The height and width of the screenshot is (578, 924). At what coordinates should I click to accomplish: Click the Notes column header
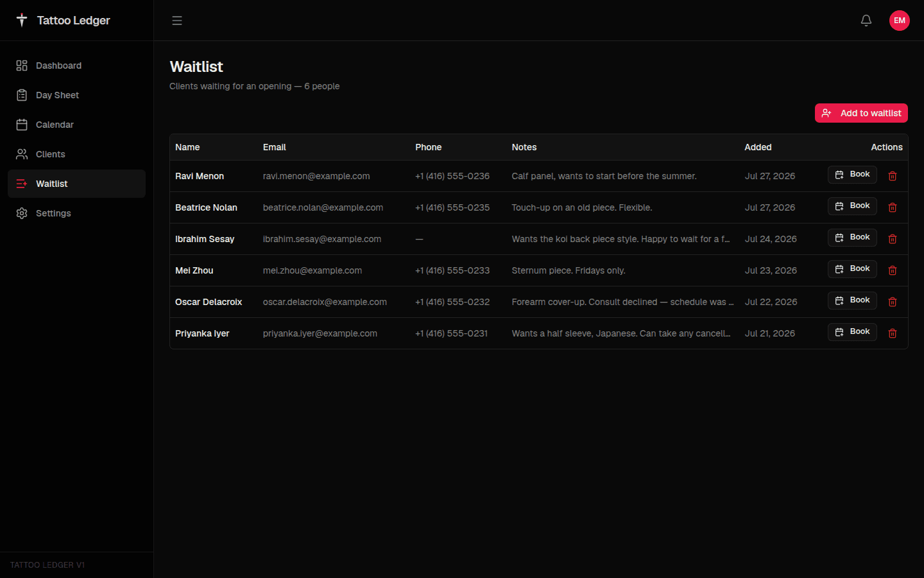524,147
